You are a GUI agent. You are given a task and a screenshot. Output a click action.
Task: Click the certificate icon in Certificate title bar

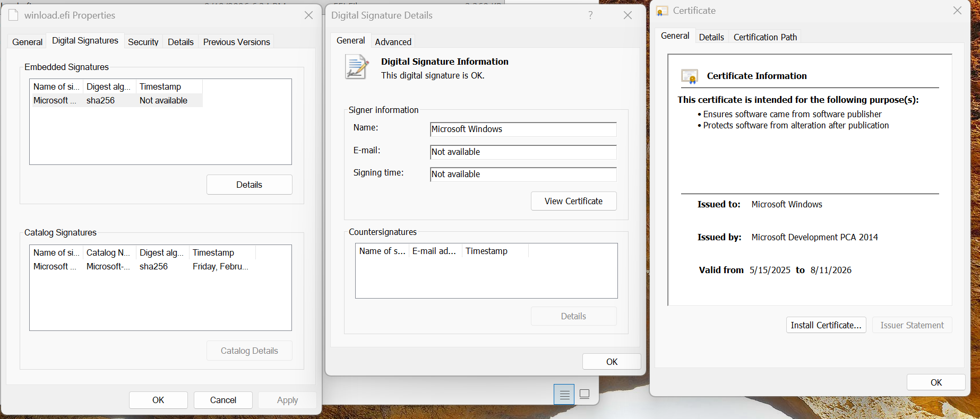pos(662,11)
